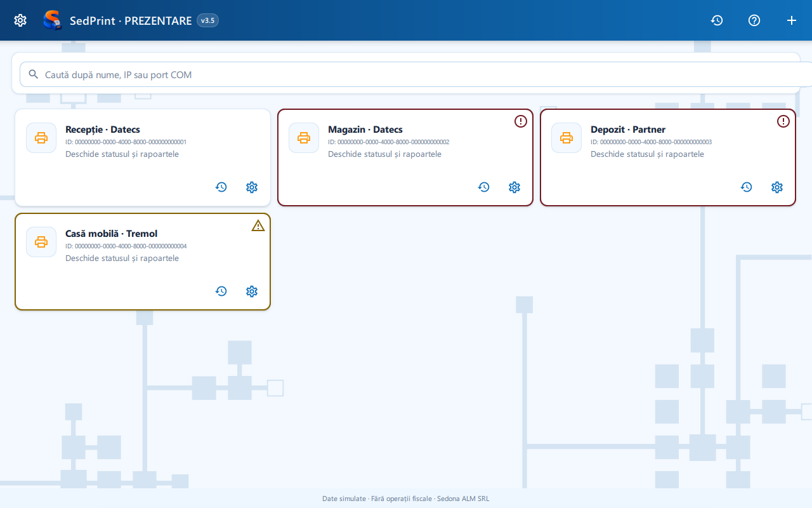Click 'Deschide statusul și rapoartele' under Magazin
The width and height of the screenshot is (812, 508).
pyautogui.click(x=385, y=154)
